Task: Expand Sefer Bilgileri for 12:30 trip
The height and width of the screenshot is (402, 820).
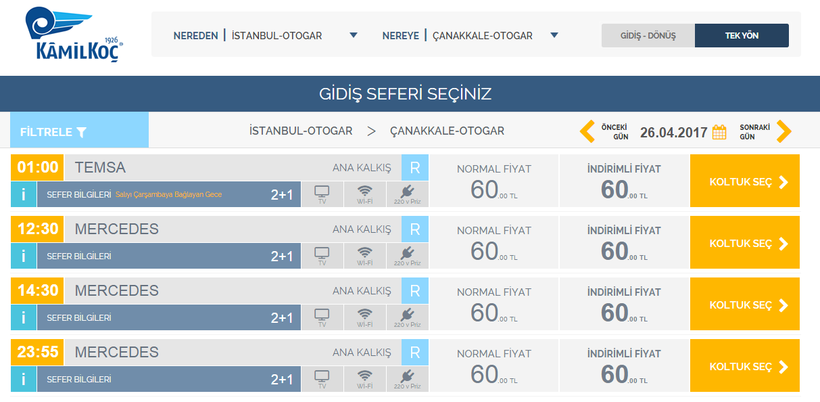Action: [x=78, y=256]
